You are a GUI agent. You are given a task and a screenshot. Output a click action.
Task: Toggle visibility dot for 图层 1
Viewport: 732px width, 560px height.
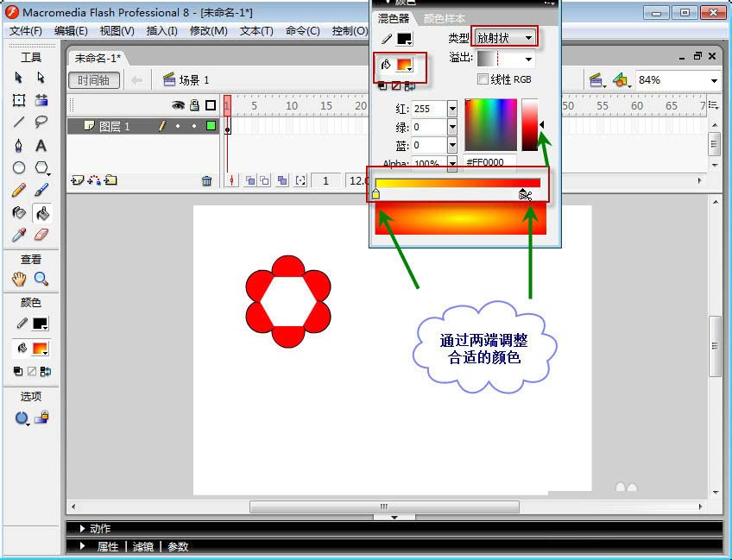(x=178, y=126)
